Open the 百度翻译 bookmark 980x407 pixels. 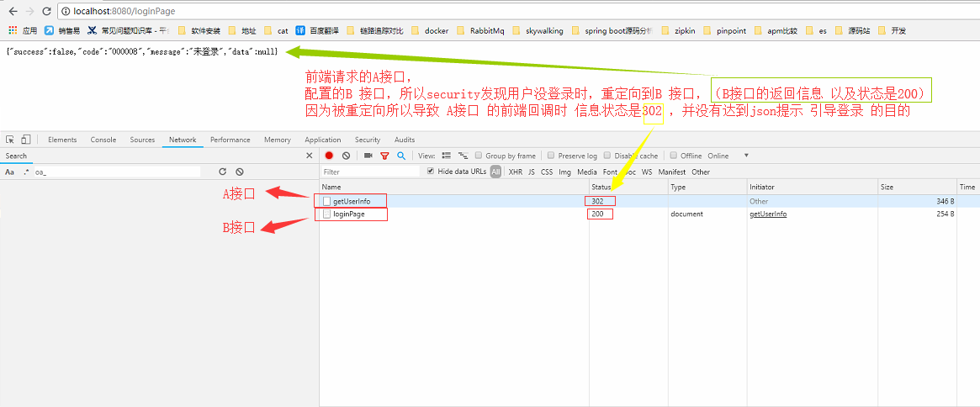317,30
